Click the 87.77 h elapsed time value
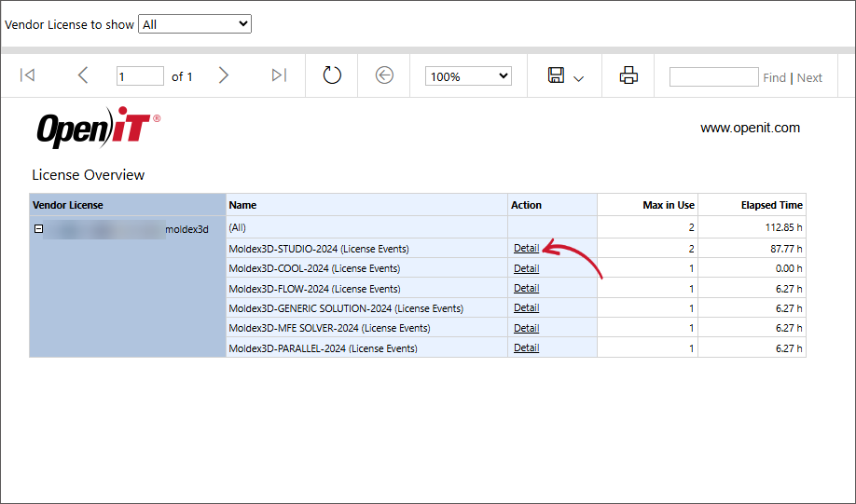This screenshot has height=504, width=856. pos(786,249)
